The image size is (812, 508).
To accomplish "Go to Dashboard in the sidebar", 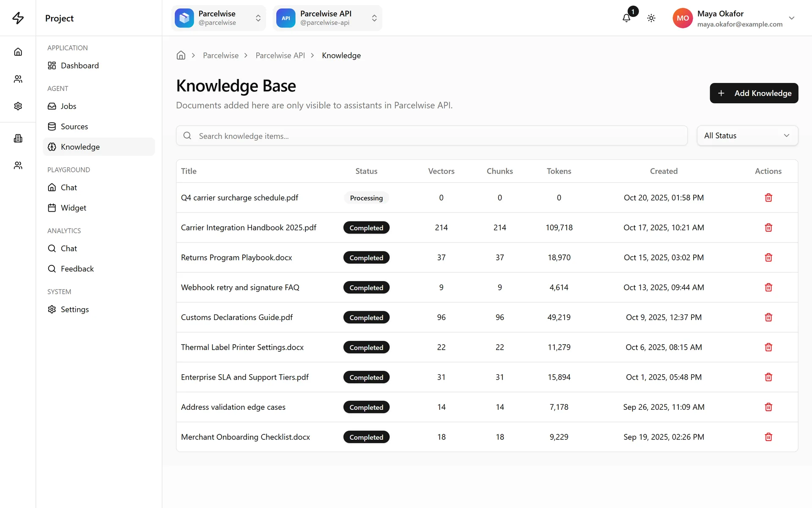I will point(99,66).
